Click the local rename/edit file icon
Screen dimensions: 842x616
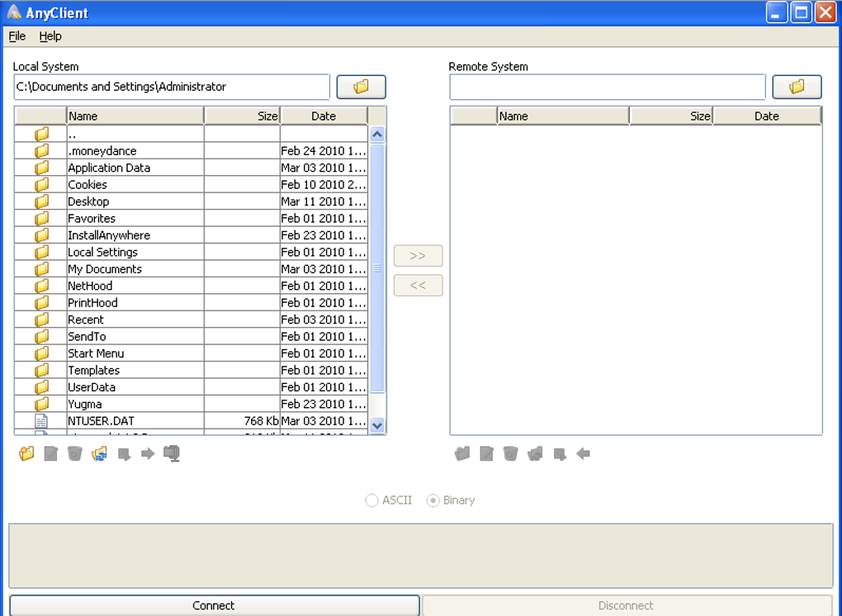pyautogui.click(x=51, y=454)
